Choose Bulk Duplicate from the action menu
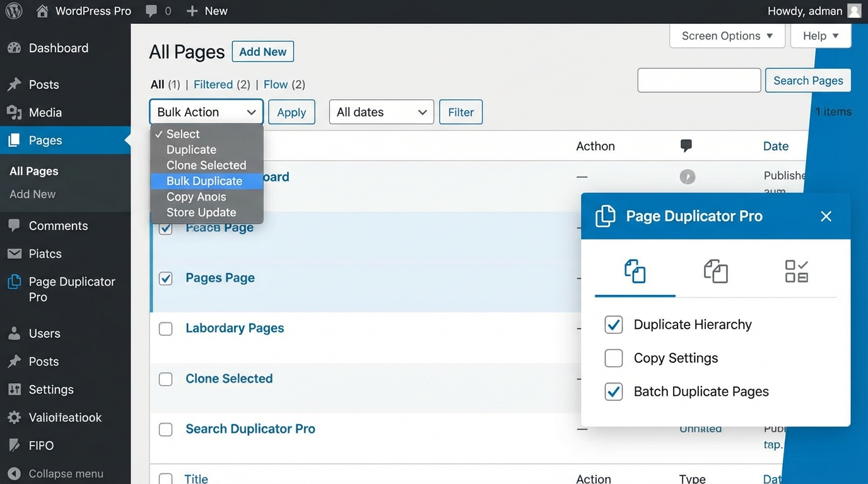The width and height of the screenshot is (868, 484). click(x=204, y=181)
